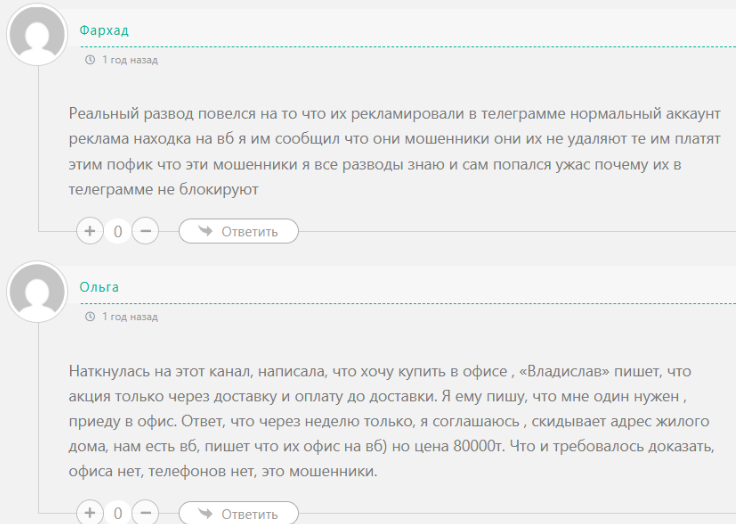Image resolution: width=736 pixels, height=524 pixels.
Task: Click vote count on Фархад's comment
Action: [x=118, y=232]
